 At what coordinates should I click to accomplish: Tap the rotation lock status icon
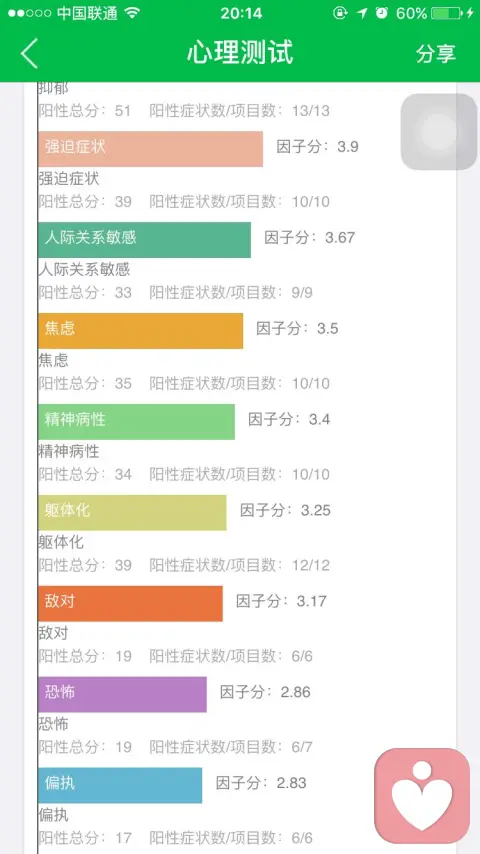[x=341, y=13]
